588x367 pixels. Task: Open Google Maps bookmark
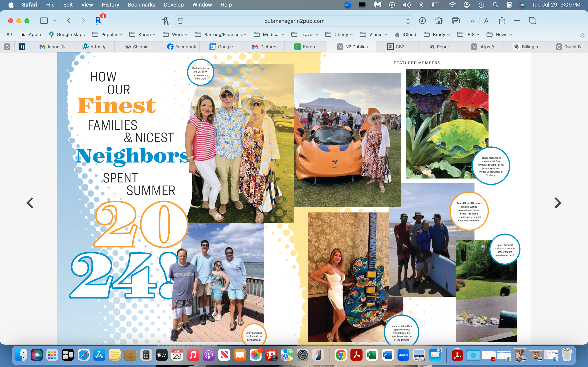pos(67,34)
